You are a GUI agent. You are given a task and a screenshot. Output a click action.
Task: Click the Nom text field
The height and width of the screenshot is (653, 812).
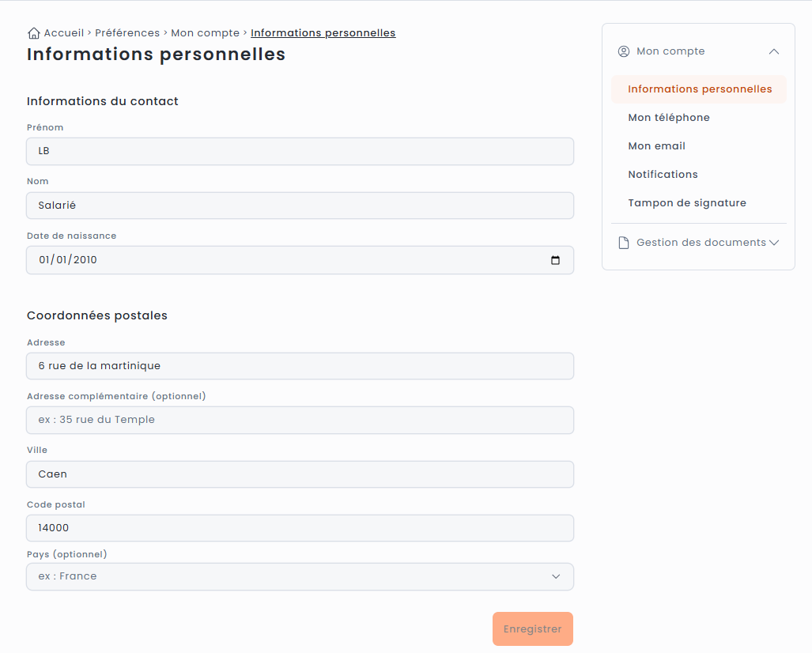(x=300, y=206)
